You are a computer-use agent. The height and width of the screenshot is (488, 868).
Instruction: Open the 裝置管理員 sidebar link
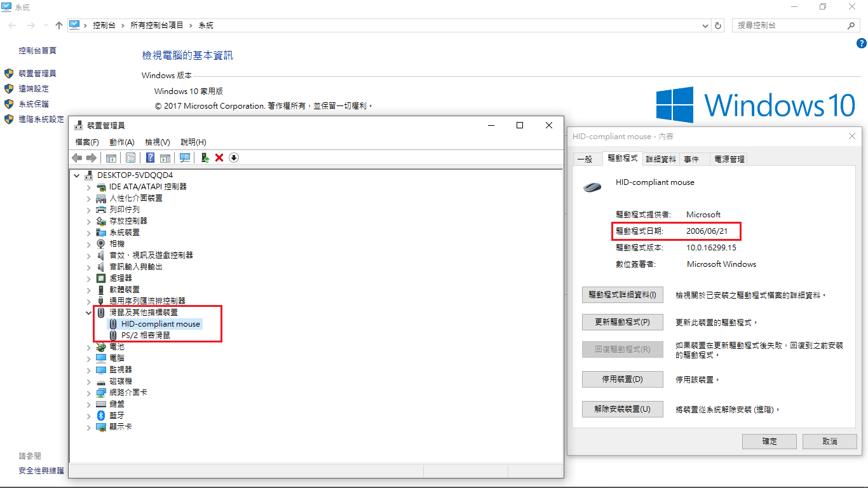click(37, 74)
